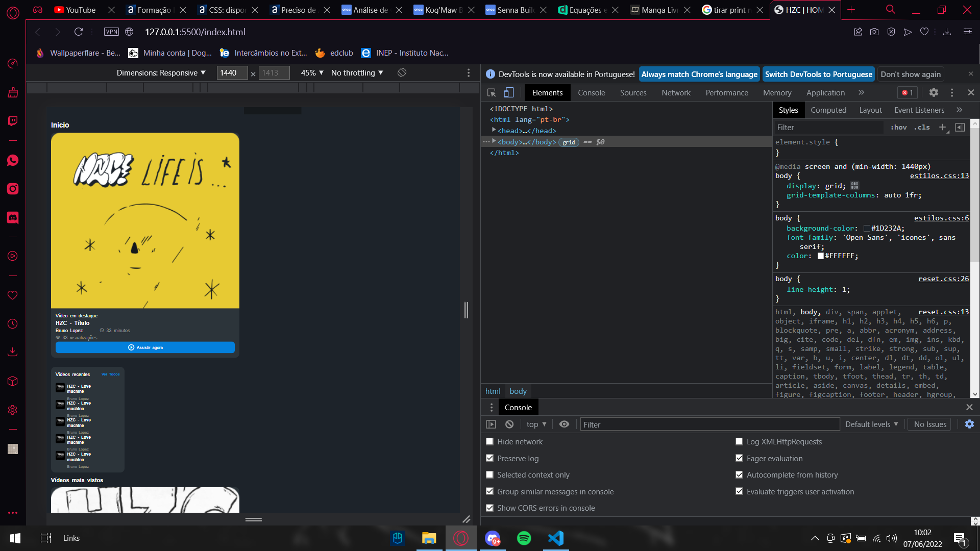Enable Hide network checkbox

point(489,442)
